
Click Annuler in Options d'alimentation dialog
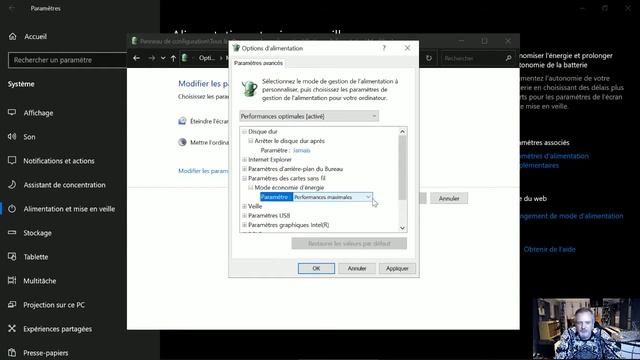click(357, 269)
